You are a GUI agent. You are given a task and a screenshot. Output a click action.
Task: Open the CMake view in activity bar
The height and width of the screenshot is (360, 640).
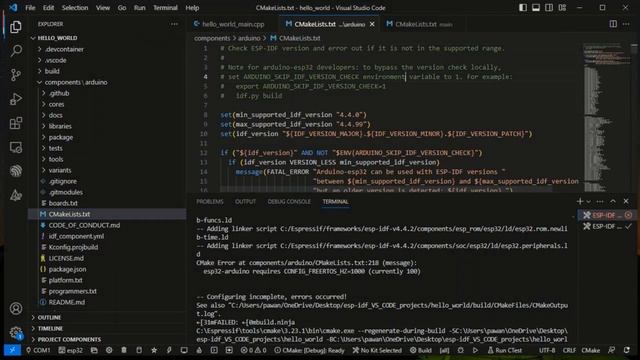[16, 195]
